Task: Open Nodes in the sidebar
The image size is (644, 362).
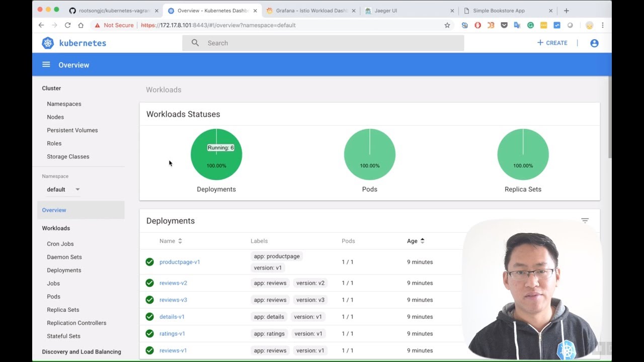Action: tap(55, 117)
